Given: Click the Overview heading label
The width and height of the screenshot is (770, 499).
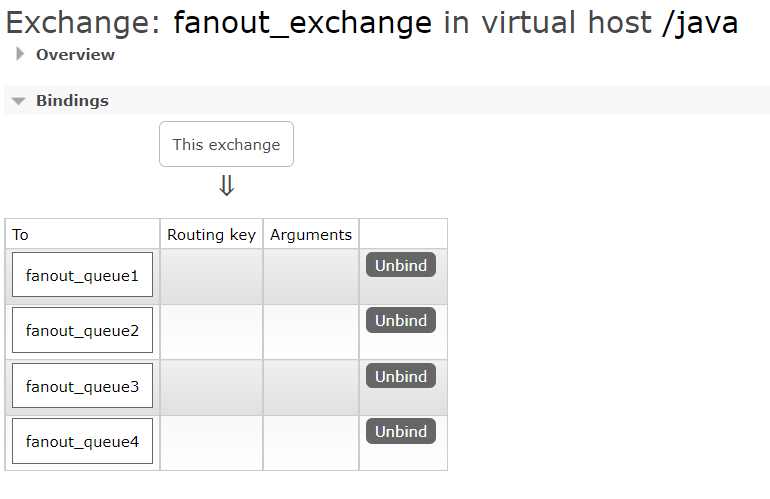Looking at the screenshot, I should (75, 55).
